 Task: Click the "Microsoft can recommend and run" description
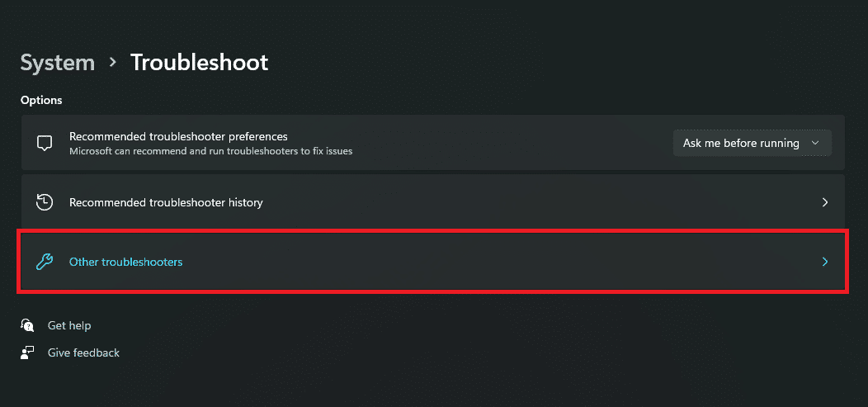point(210,151)
